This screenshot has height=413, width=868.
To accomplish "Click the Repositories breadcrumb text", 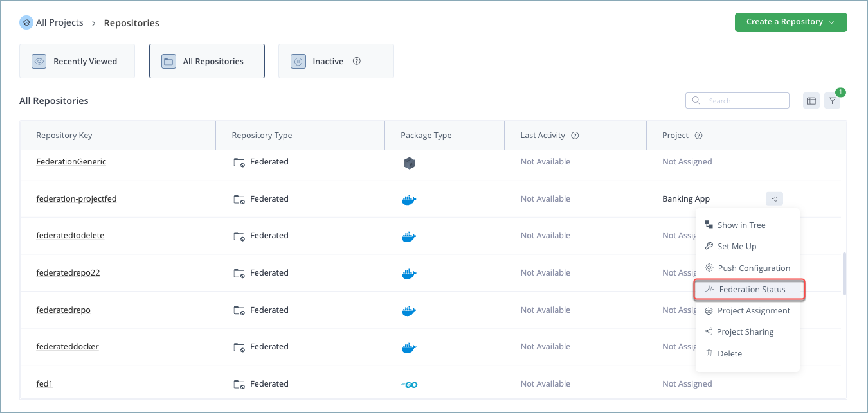I will pos(132,23).
